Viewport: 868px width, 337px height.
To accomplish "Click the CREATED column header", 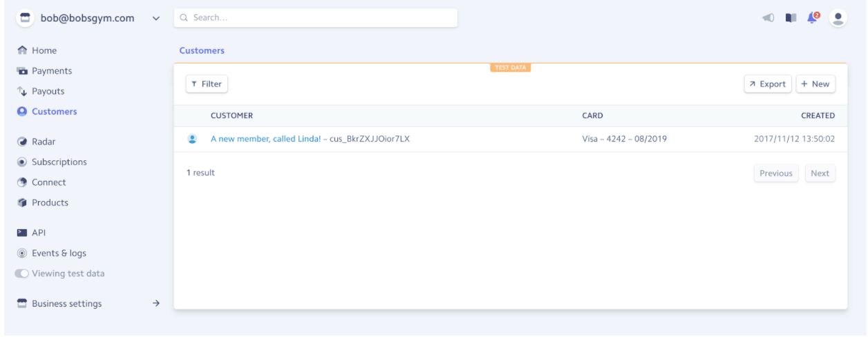I will [x=818, y=115].
